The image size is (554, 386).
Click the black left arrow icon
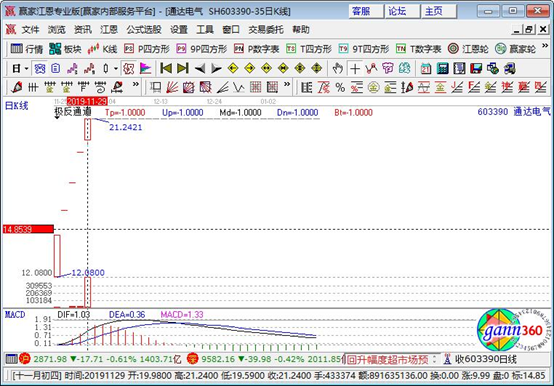[x=200, y=68]
